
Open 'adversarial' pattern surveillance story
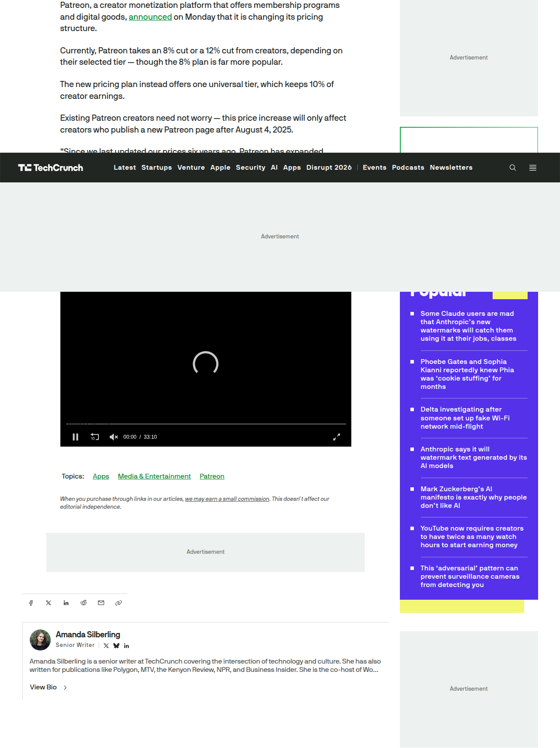pyautogui.click(x=470, y=577)
